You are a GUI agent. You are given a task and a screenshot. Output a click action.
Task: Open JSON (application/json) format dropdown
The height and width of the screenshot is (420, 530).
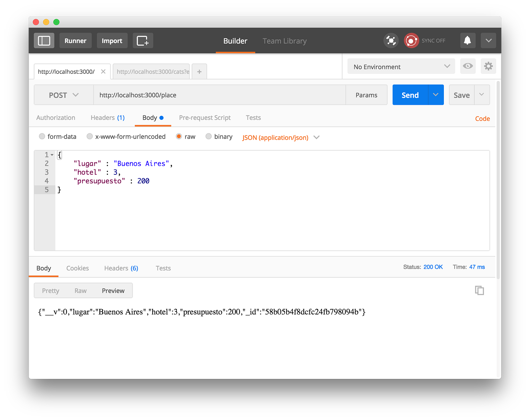[281, 137]
